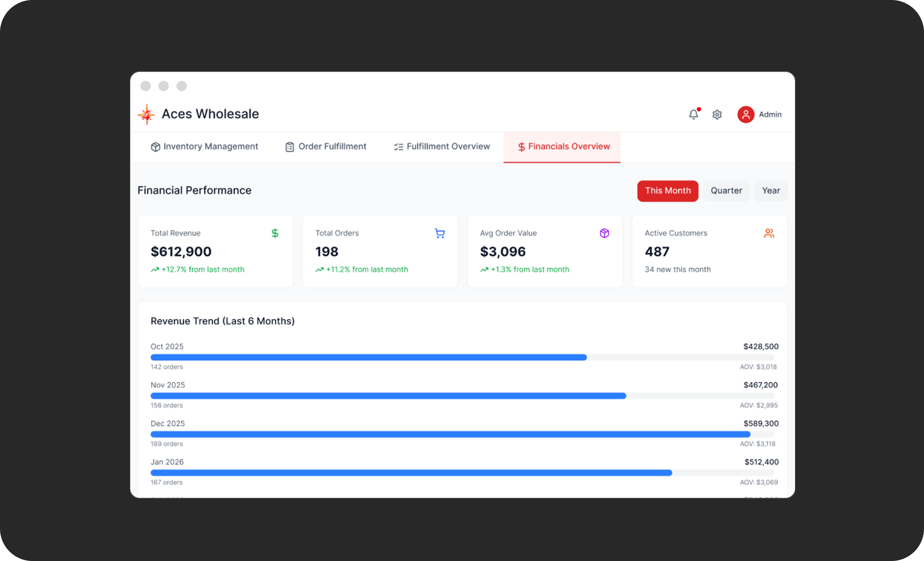
Task: Click the purple box icon on Avg Order Value
Action: [604, 233]
